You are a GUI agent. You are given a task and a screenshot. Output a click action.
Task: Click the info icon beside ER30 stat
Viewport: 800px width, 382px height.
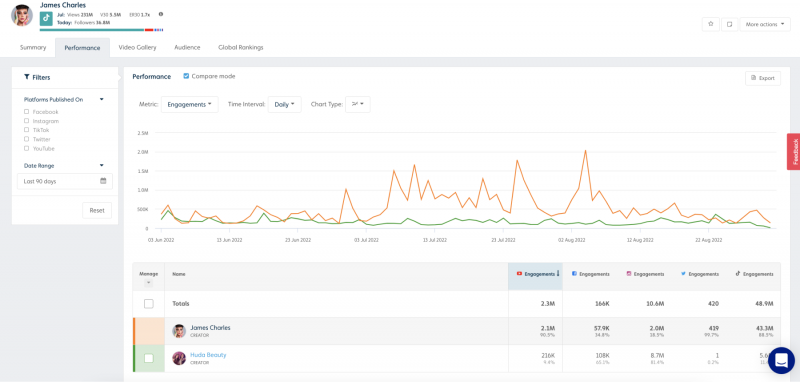161,14
